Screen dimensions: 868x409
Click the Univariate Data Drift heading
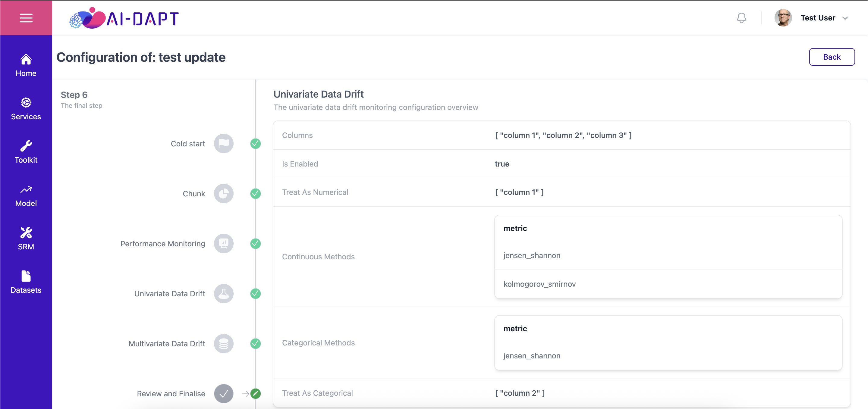(319, 94)
